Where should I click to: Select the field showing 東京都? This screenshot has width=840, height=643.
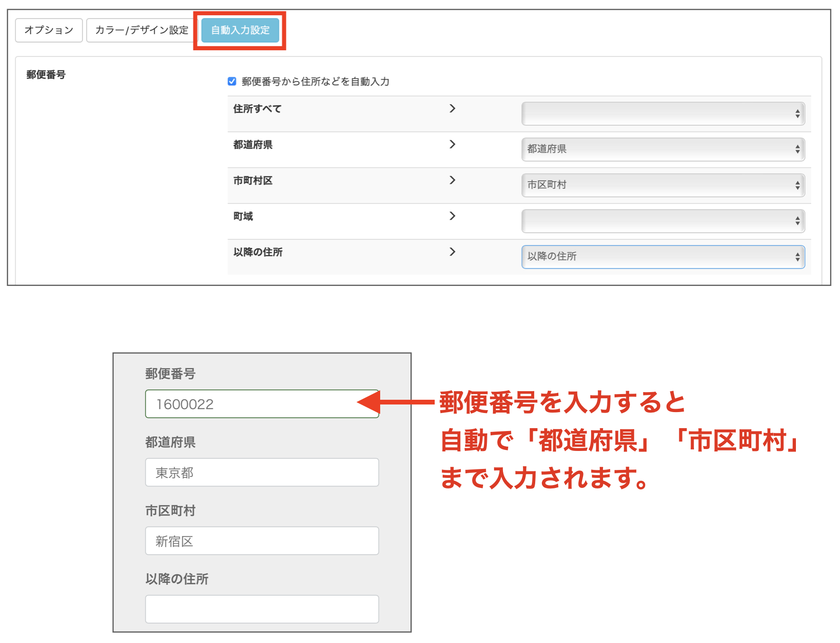click(262, 472)
